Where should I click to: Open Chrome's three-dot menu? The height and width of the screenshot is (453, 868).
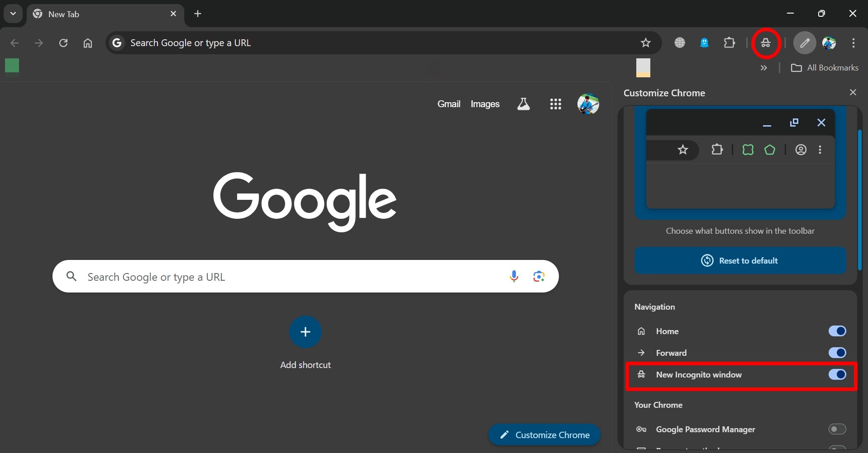[853, 43]
